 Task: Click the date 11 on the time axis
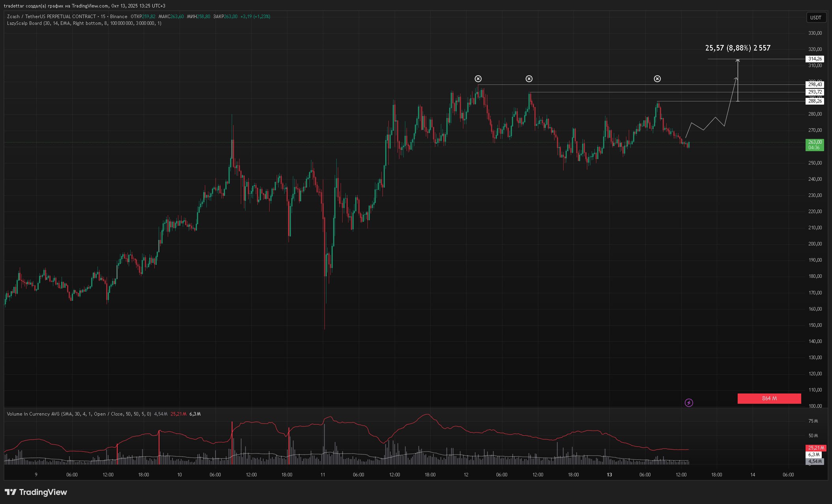[322, 475]
